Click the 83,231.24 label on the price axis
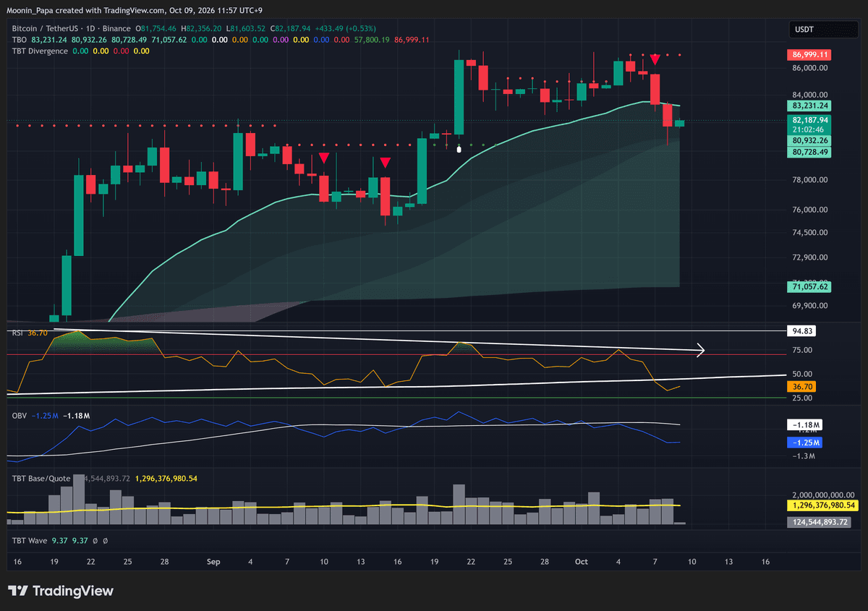Screen dimensions: 868x611 810,106
